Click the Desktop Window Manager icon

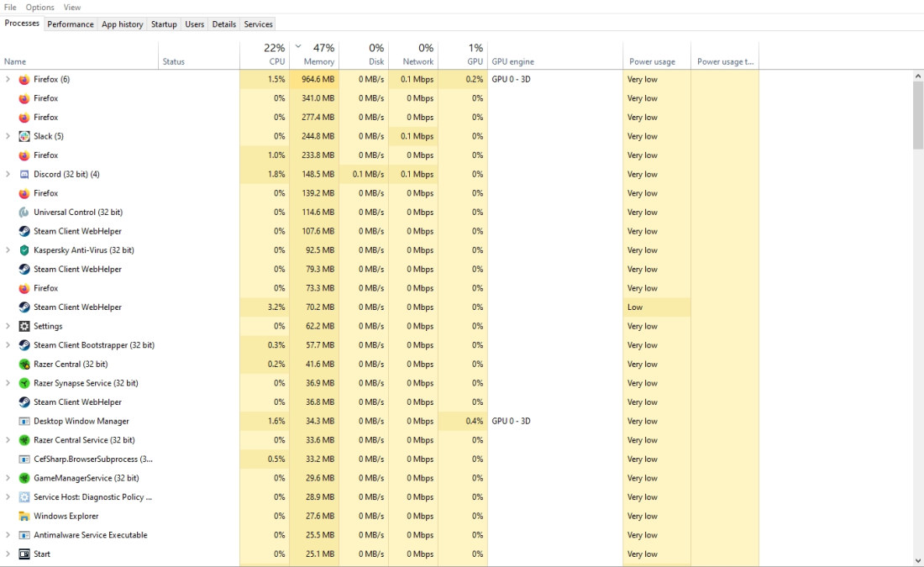point(24,421)
